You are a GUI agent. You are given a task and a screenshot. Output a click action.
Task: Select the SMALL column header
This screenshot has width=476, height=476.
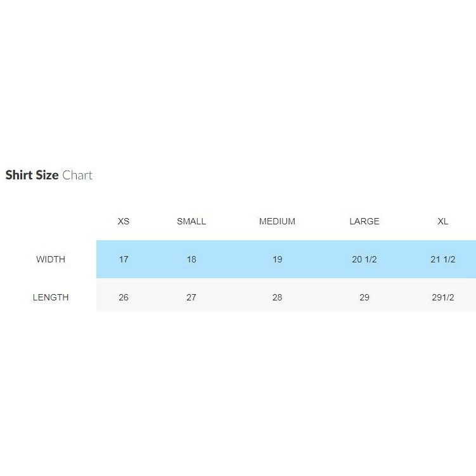(x=191, y=221)
